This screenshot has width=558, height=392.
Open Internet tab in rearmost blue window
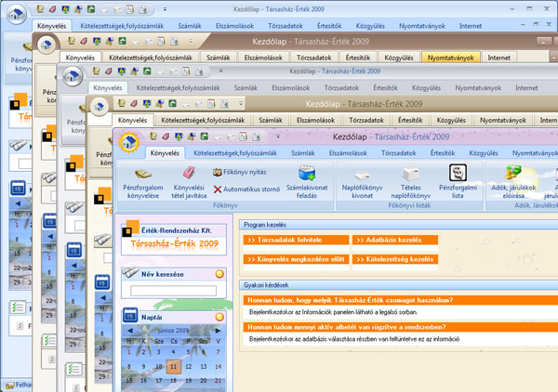point(470,26)
